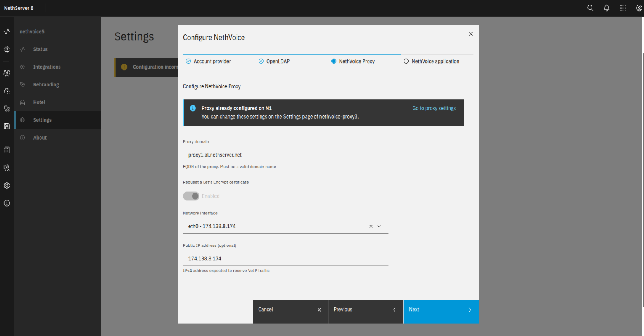Close the Configure NethVoice dialog
The height and width of the screenshot is (336, 644).
(471, 34)
